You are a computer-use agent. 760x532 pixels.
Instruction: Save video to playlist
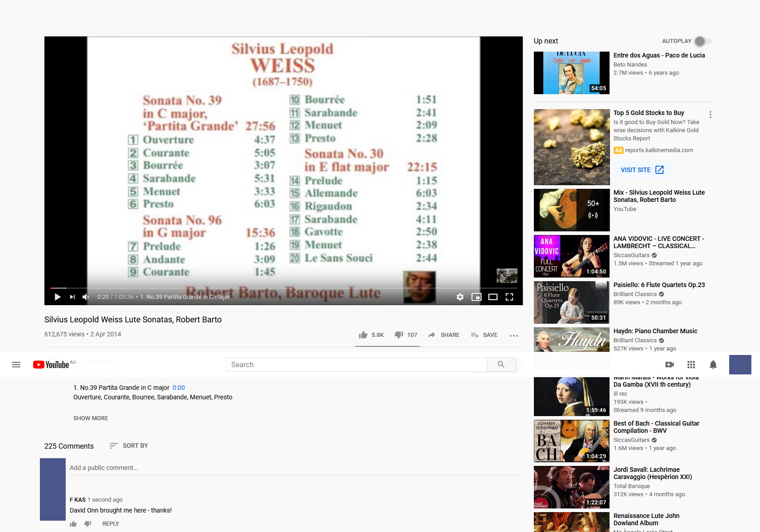pos(484,335)
